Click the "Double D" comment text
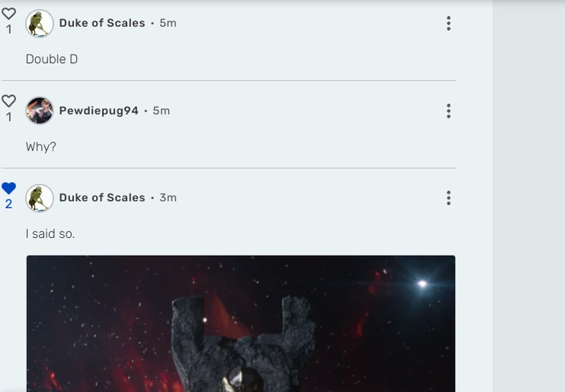This screenshot has height=392, width=565. [x=52, y=59]
